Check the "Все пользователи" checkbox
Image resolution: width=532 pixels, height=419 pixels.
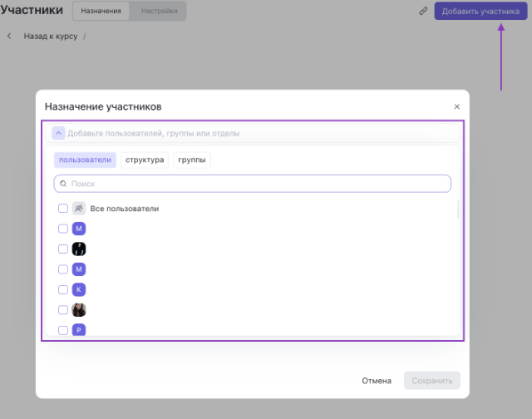[63, 209]
